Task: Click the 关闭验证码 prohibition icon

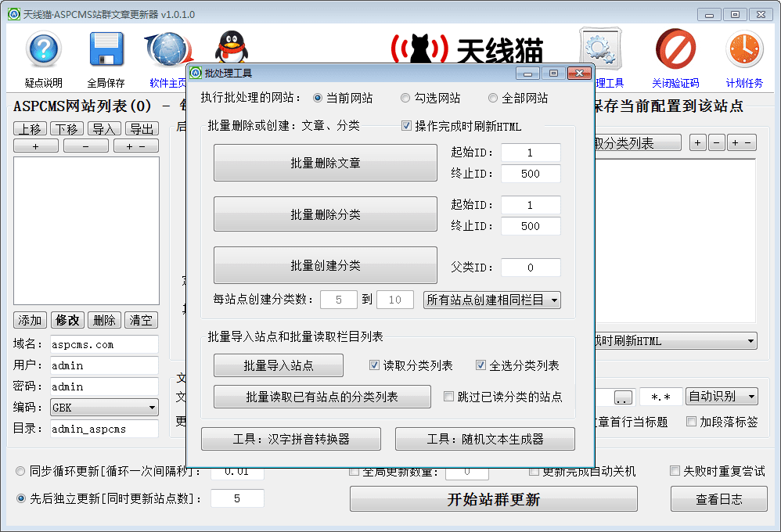Action: click(x=675, y=49)
